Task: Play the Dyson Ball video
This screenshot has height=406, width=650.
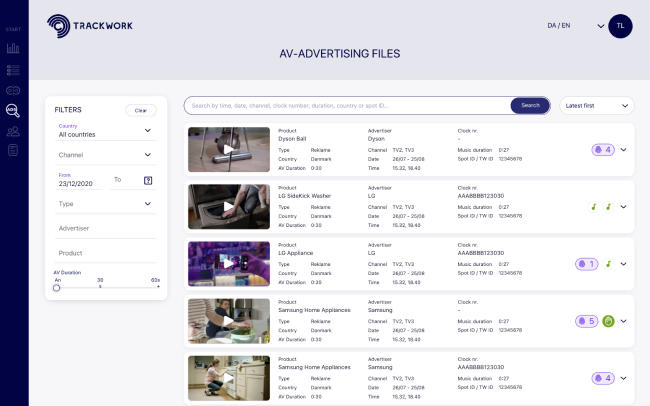Action: (229, 149)
